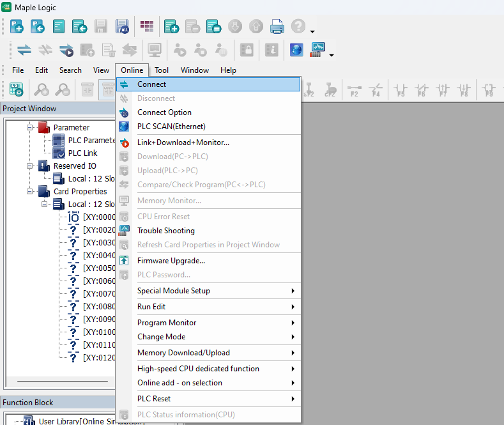The width and height of the screenshot is (504, 425).
Task: Click the Open Project toolbar icon
Action: coord(37,26)
